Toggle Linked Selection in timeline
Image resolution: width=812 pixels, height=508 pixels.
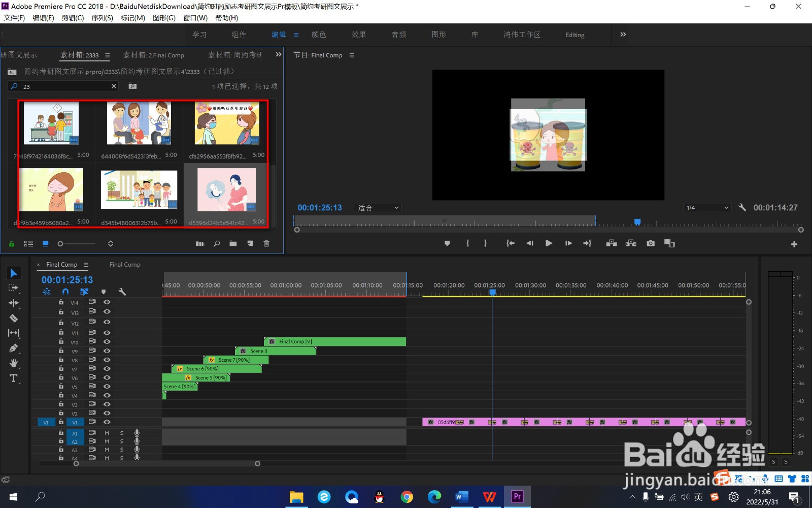[x=84, y=292]
